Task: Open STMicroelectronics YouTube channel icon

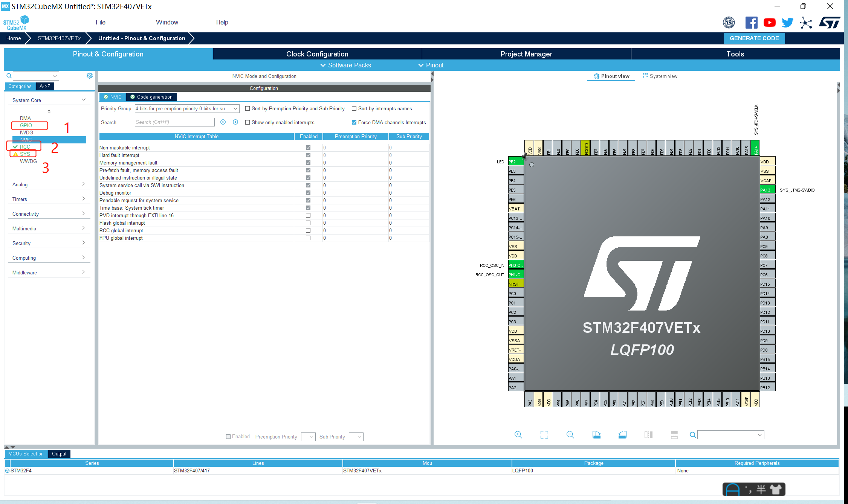Action: pos(769,23)
